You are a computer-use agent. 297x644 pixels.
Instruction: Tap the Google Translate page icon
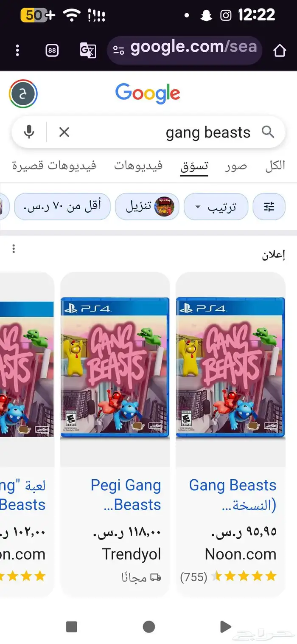(x=88, y=51)
